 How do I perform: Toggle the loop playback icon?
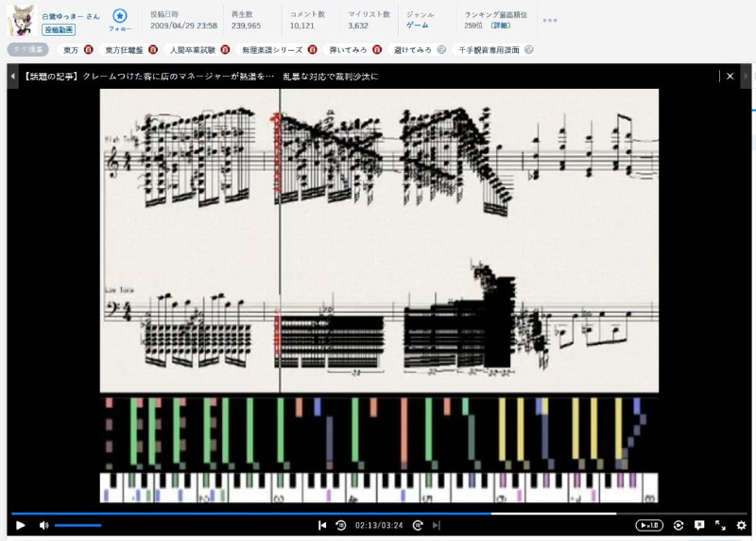(678, 525)
